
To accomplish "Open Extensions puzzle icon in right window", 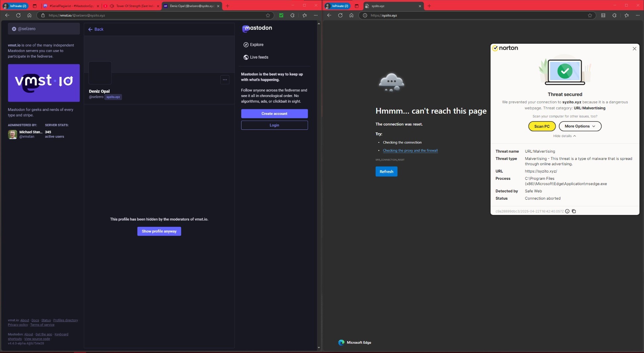I will point(614,15).
